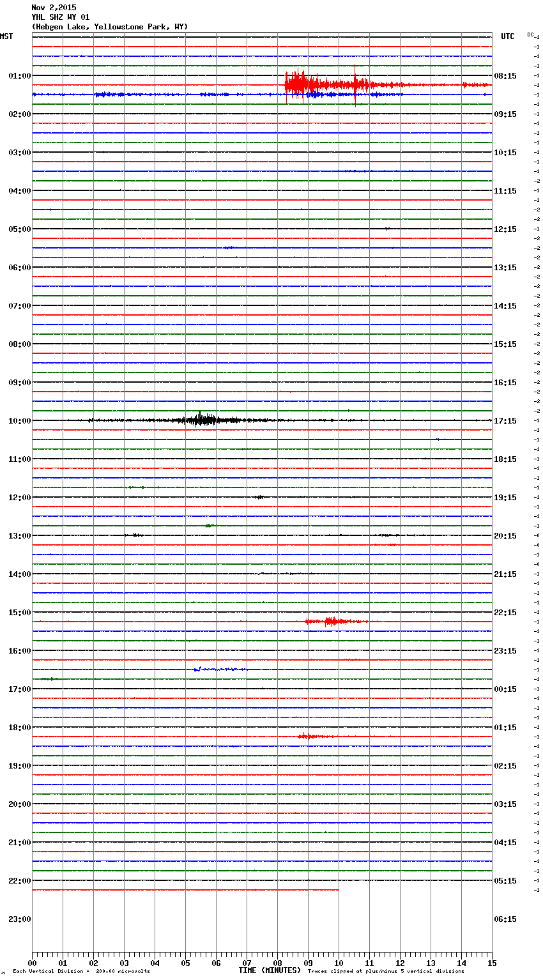Click minute tick label '05' on the bottom axis
The width and height of the screenshot is (543, 980).
pyautogui.click(x=185, y=963)
